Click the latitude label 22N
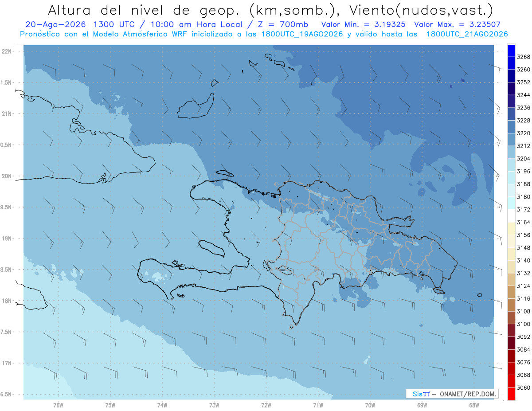The image size is (532, 411). pyautogui.click(x=7, y=51)
